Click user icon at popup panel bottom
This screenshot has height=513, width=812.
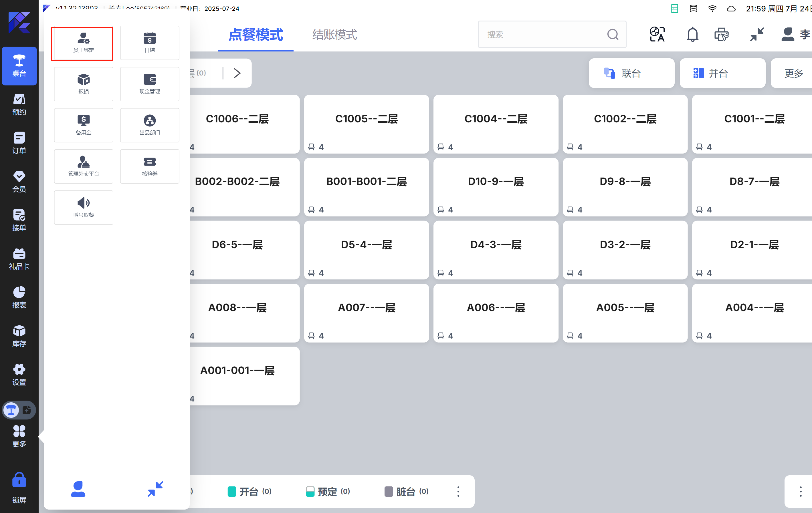78,489
